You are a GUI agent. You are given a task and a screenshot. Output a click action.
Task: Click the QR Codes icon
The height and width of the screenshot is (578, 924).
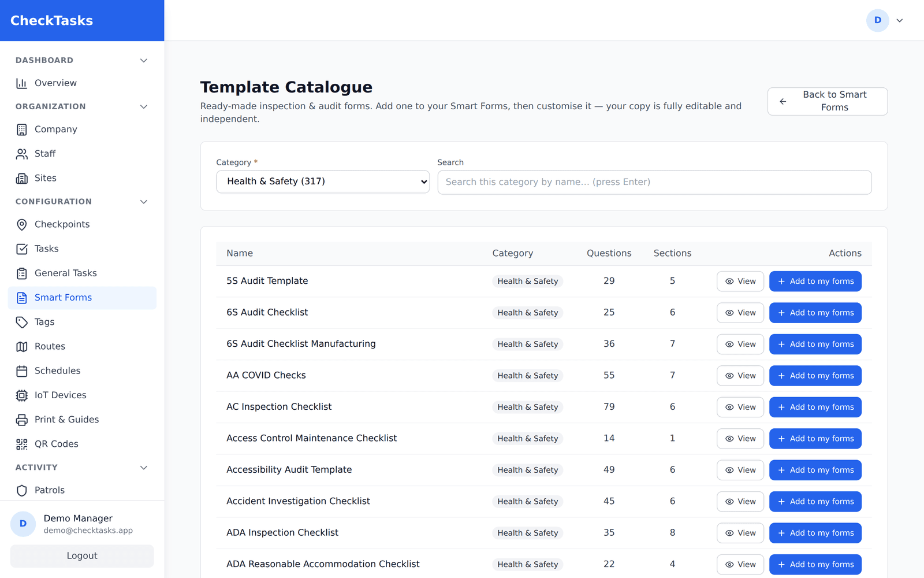[x=22, y=444]
